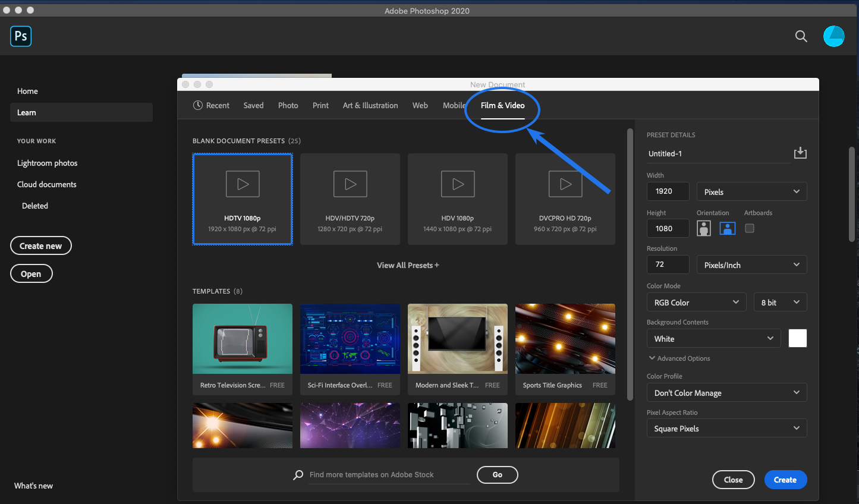This screenshot has width=859, height=504.
Task: Click Create new on home screen
Action: pos(41,245)
